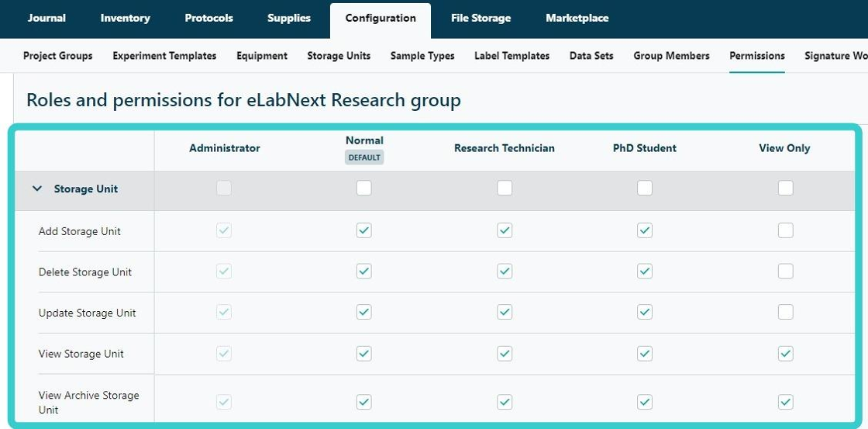Open the Supplies tab
Screen dimensions: 868x429
[289, 18]
